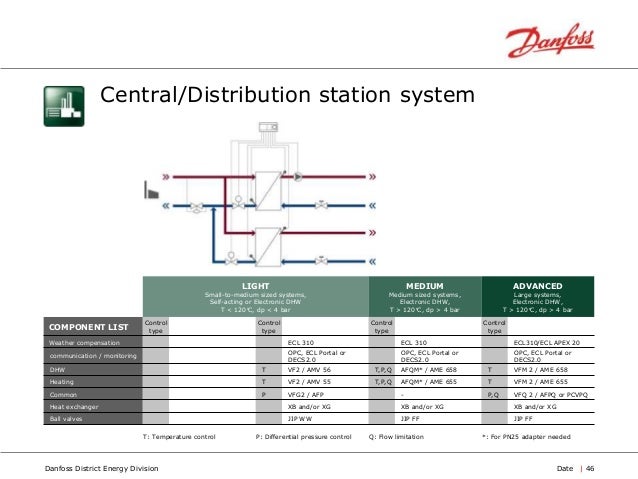The width and height of the screenshot is (638, 479).
Task: Click the red supply inlet arrow on the left
Action: [x=166, y=177]
